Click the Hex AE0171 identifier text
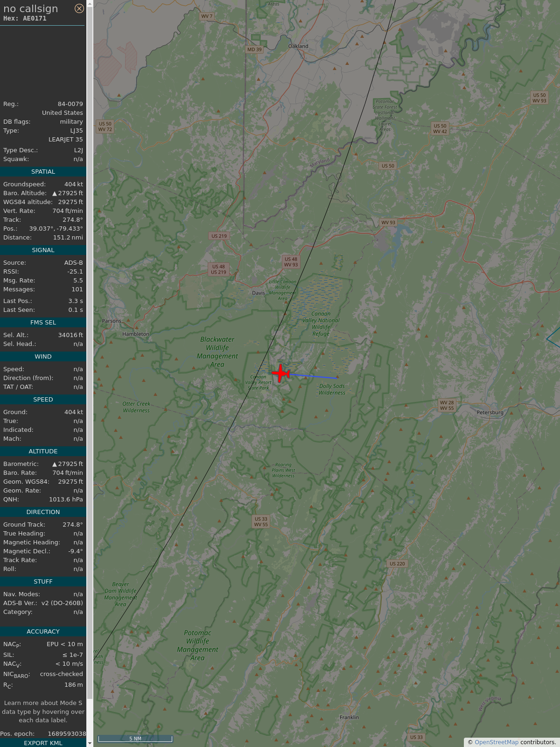The width and height of the screenshot is (560, 747). click(25, 19)
